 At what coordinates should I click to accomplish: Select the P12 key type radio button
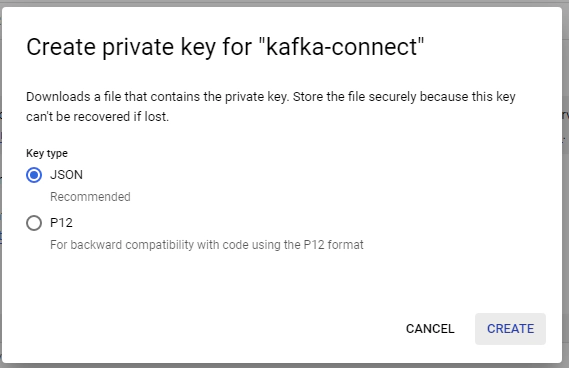tap(34, 223)
